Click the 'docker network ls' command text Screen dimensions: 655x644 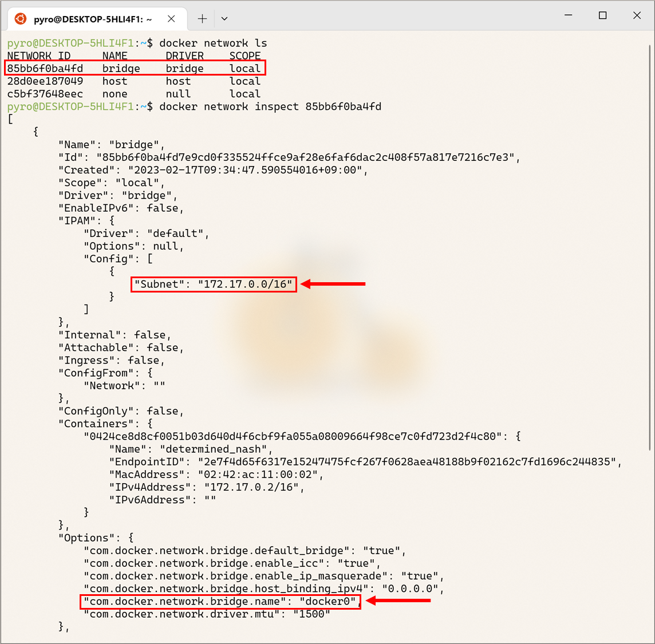213,43
